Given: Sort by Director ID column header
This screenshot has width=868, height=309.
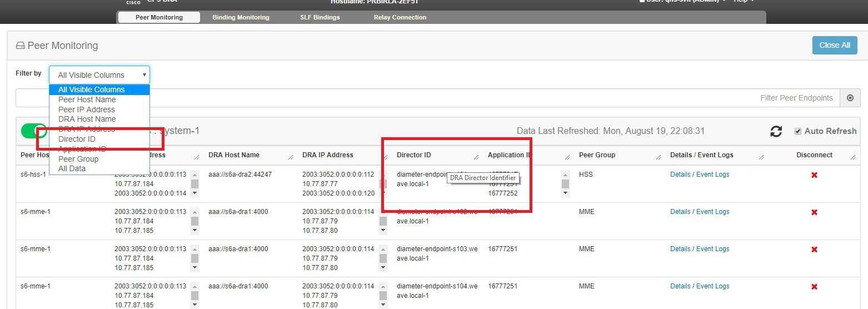Looking at the screenshot, I should [x=413, y=155].
